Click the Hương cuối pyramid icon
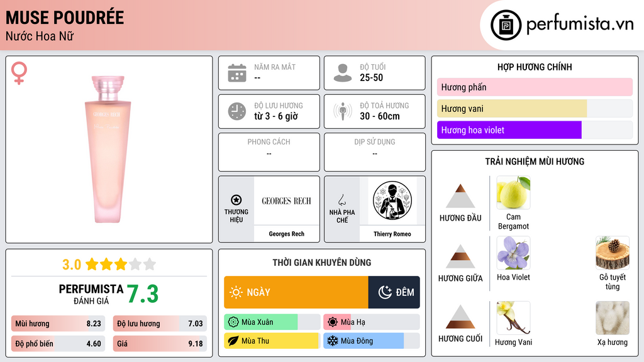The width and height of the screenshot is (644, 362). pyautogui.click(x=460, y=317)
